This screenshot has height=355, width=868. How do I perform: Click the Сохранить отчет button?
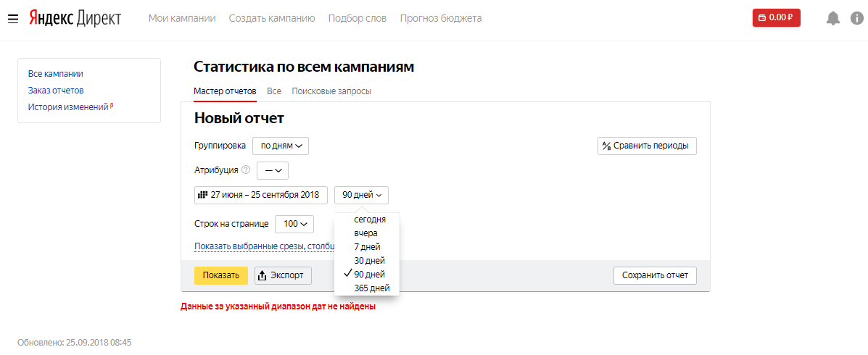655,275
